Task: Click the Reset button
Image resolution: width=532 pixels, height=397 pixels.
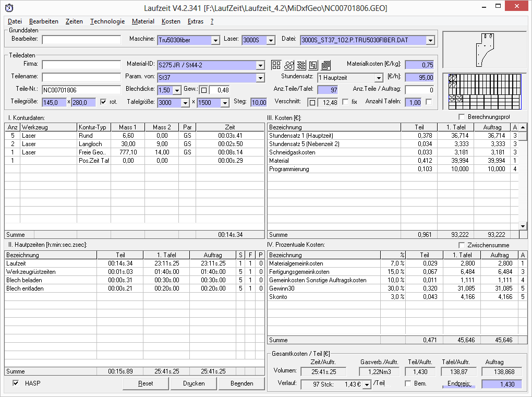Action: coord(146,383)
